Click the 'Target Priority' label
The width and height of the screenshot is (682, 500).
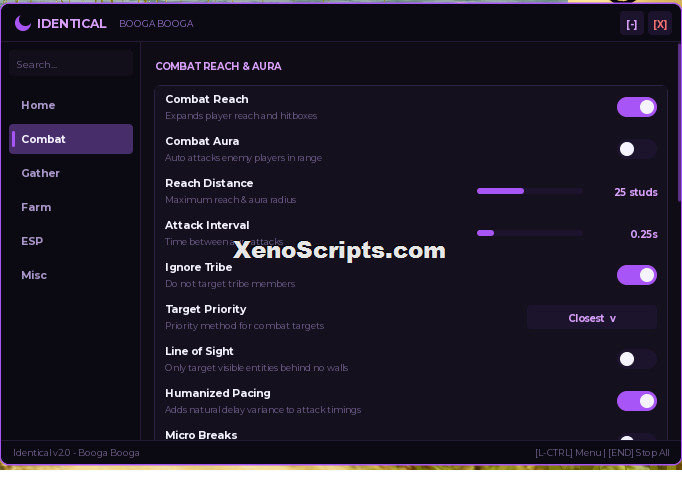click(x=206, y=309)
